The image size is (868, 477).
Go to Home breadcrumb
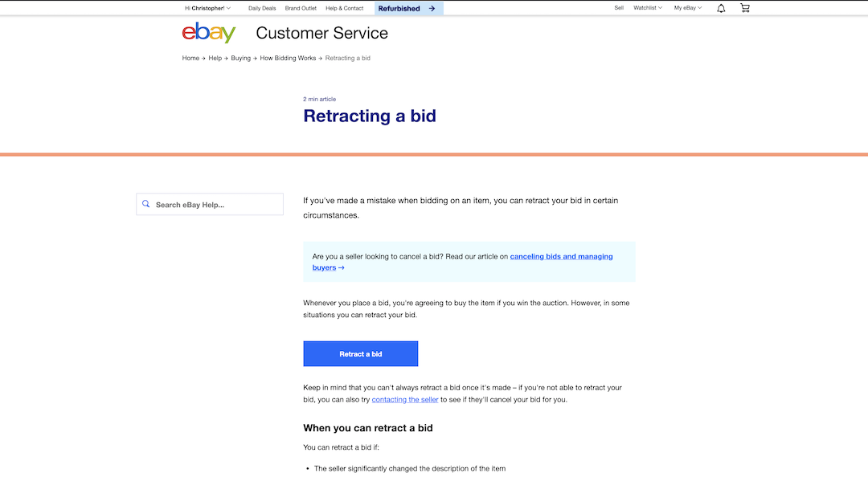(190, 58)
